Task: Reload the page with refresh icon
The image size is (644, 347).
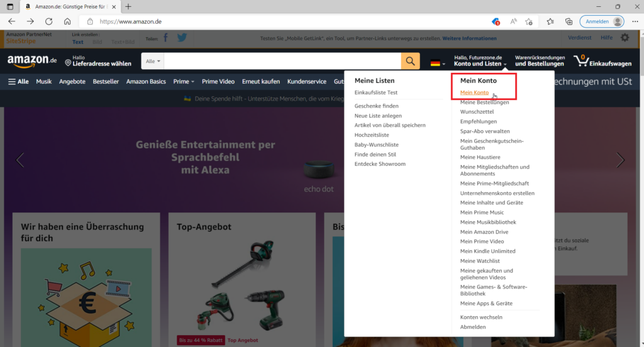Action: pyautogui.click(x=49, y=21)
